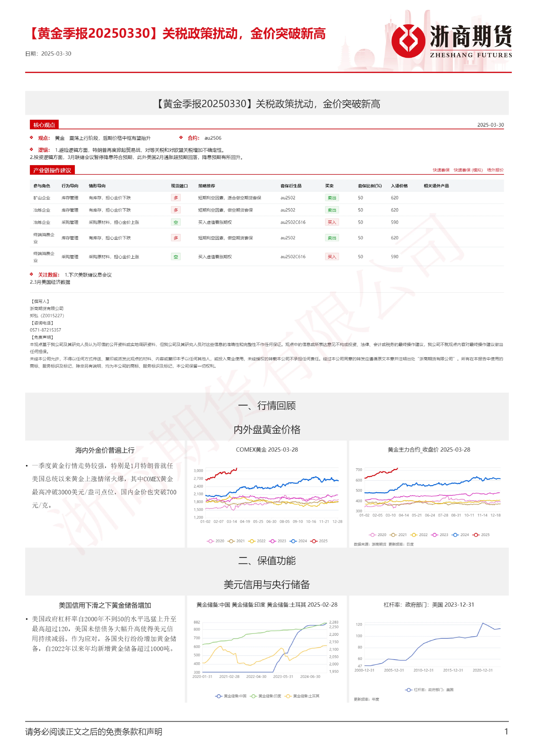The image size is (534, 756).
Task: Click the 买入 tag in 终端消费企业 采购管理 row
Action: pos(332,256)
